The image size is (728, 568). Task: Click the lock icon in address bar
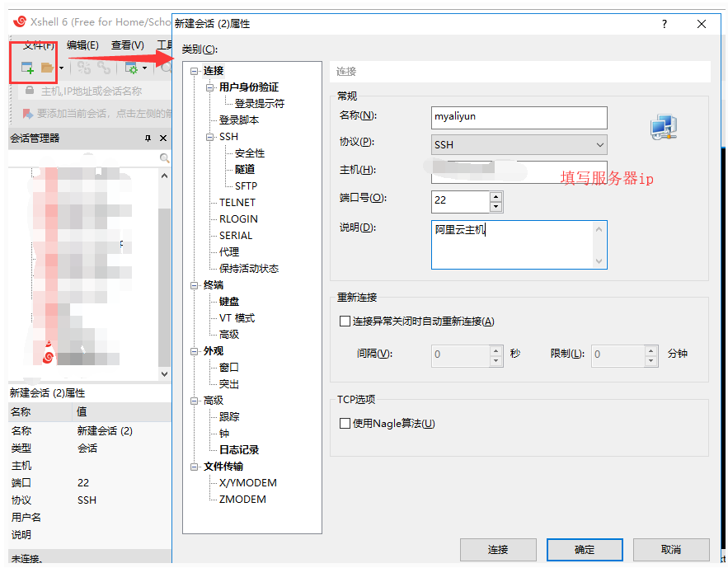(30, 91)
